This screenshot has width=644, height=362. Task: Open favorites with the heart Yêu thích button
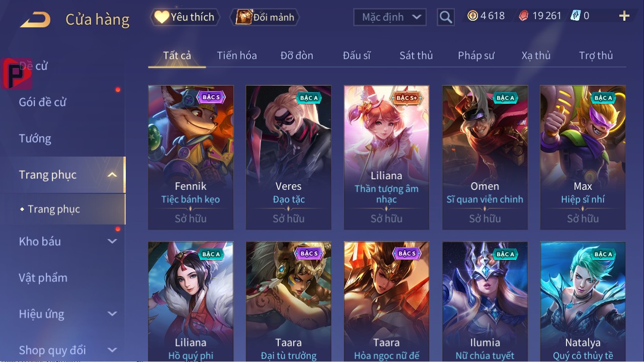tap(185, 17)
